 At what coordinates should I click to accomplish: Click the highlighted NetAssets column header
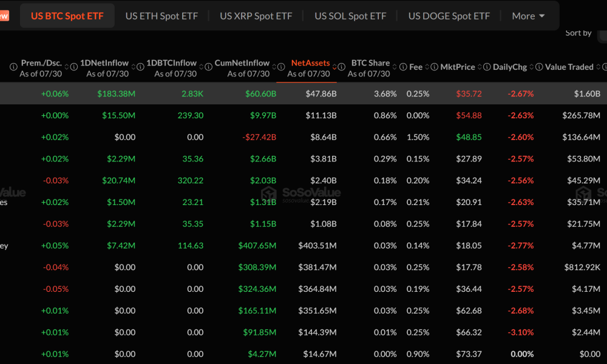(x=310, y=62)
